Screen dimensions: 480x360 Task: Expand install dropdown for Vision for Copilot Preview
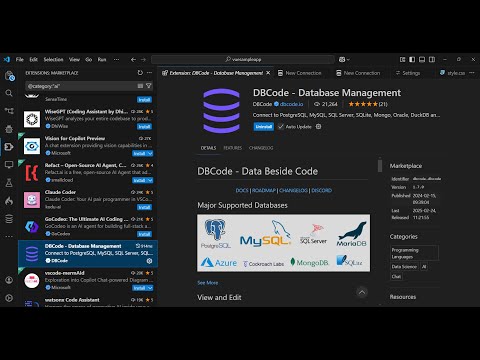150,153
